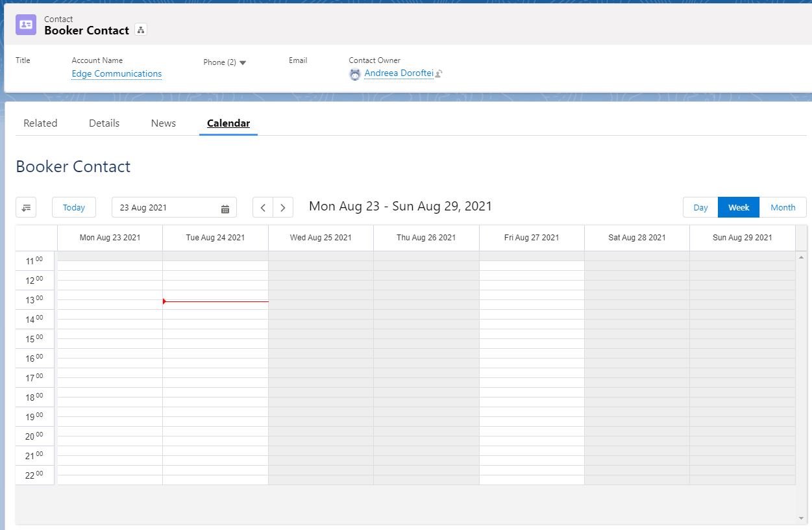
Task: Click the calendar scrollbar up arrow
Action: pos(801,257)
